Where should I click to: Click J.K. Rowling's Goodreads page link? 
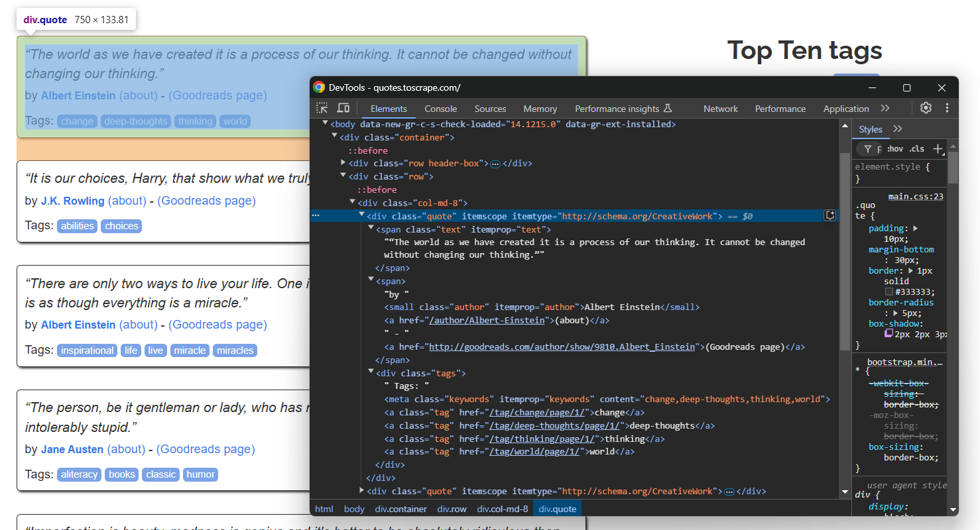coord(206,201)
